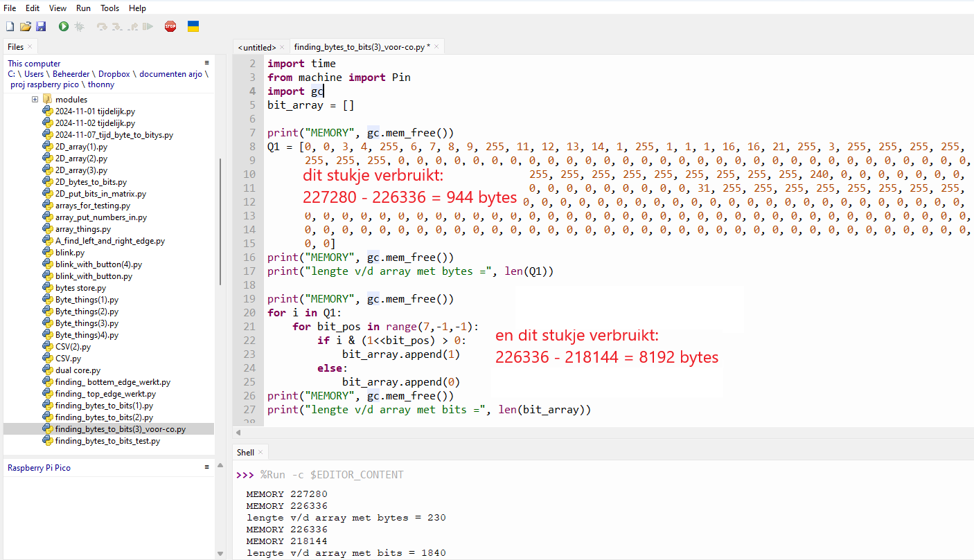Click the Step out debug icon
This screenshot has width=974, height=560.
132,26
